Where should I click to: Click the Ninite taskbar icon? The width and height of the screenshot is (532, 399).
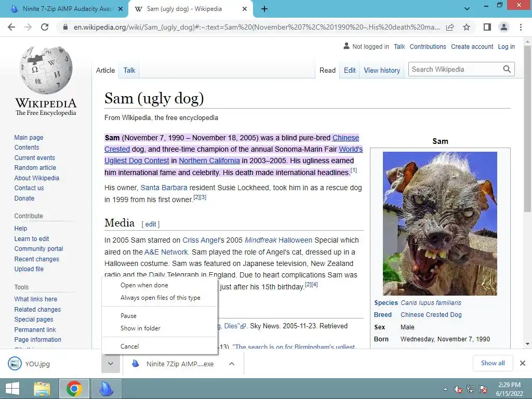107,389
